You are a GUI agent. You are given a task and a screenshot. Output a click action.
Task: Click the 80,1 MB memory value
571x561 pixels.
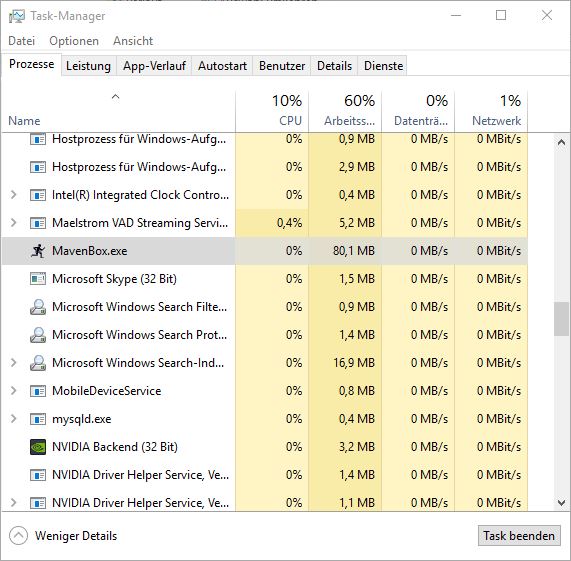coord(354,251)
